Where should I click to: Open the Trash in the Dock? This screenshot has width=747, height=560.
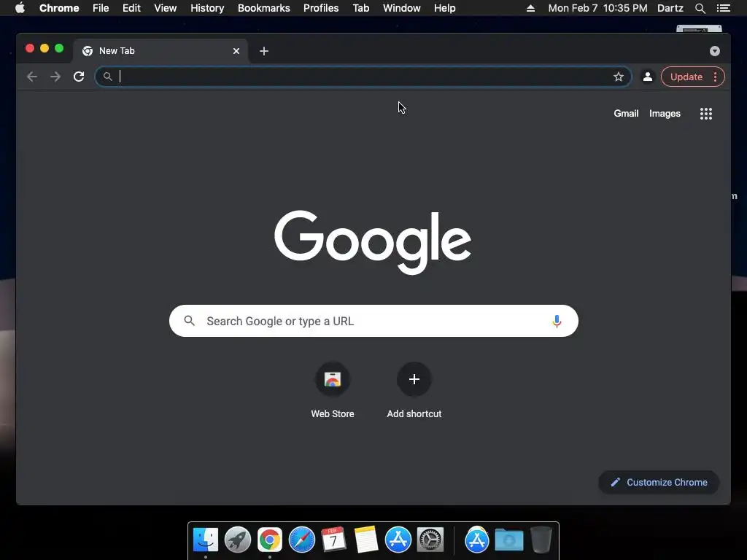coord(541,540)
